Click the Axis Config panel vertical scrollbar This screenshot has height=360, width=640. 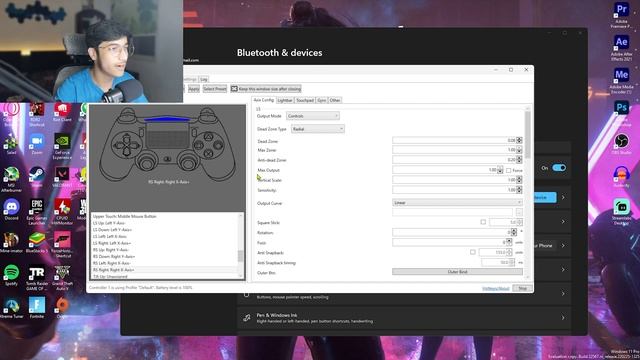coord(527,135)
